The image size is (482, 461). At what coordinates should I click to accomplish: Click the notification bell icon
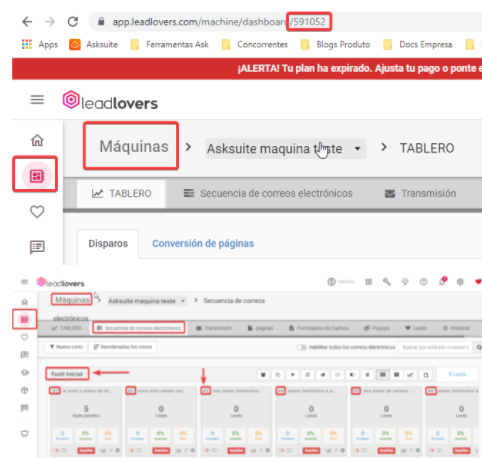click(x=442, y=281)
